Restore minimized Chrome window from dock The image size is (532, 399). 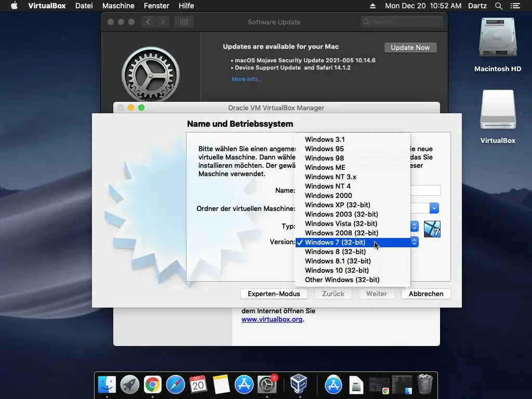379,385
